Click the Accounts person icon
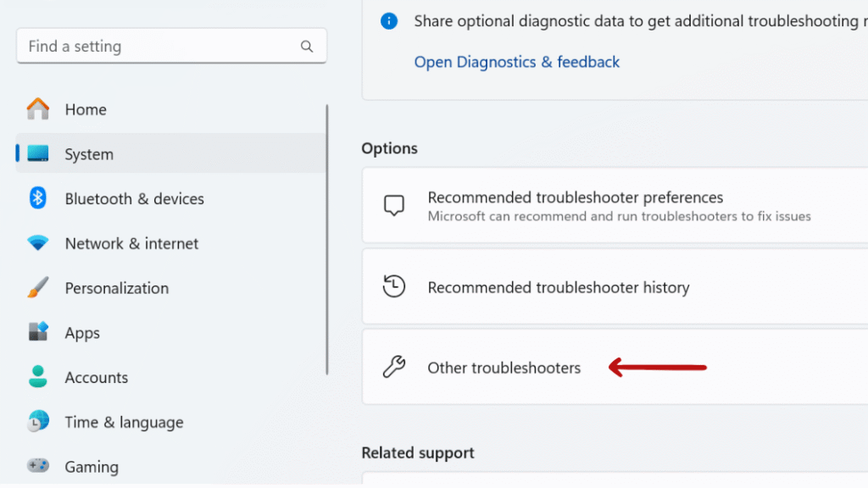Screen dimensions: 868x488 (x=37, y=376)
